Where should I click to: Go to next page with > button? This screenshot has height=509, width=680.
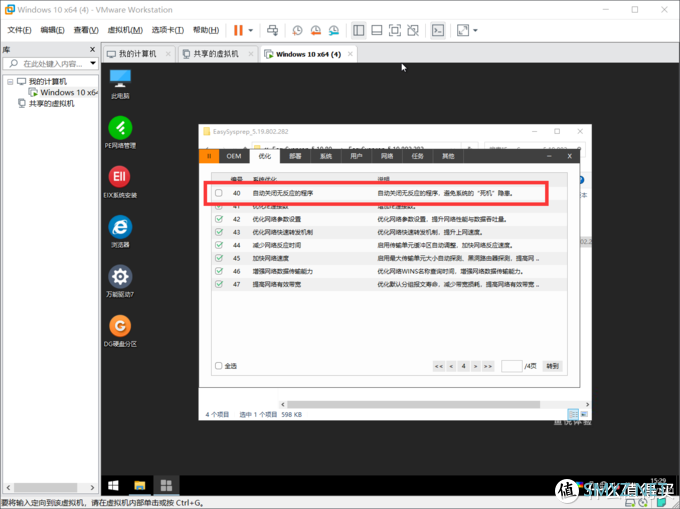click(476, 366)
